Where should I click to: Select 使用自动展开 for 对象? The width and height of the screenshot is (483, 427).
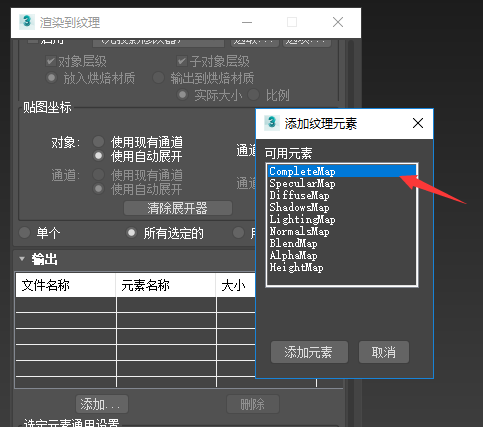coord(98,156)
